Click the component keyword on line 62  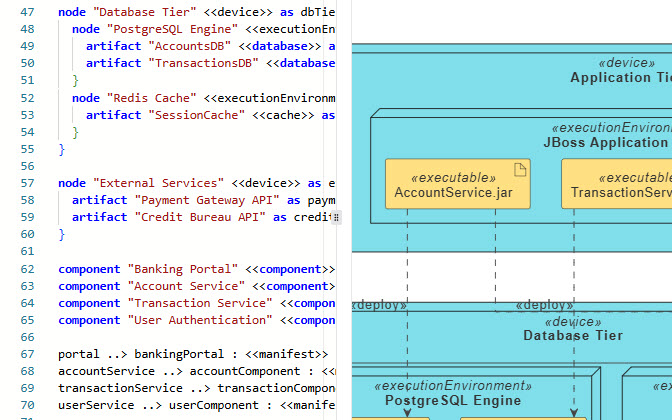[89, 269]
